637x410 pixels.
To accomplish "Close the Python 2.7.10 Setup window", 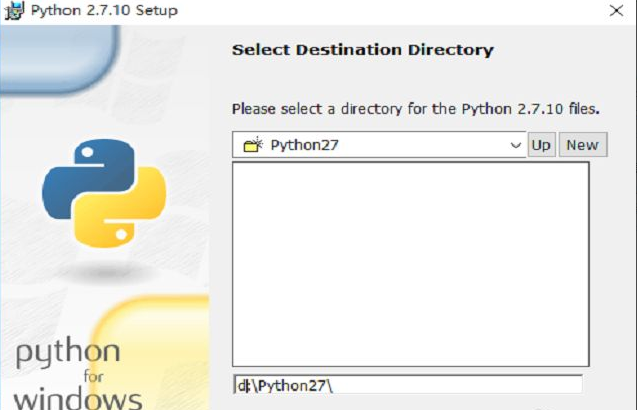I will coord(616,11).
